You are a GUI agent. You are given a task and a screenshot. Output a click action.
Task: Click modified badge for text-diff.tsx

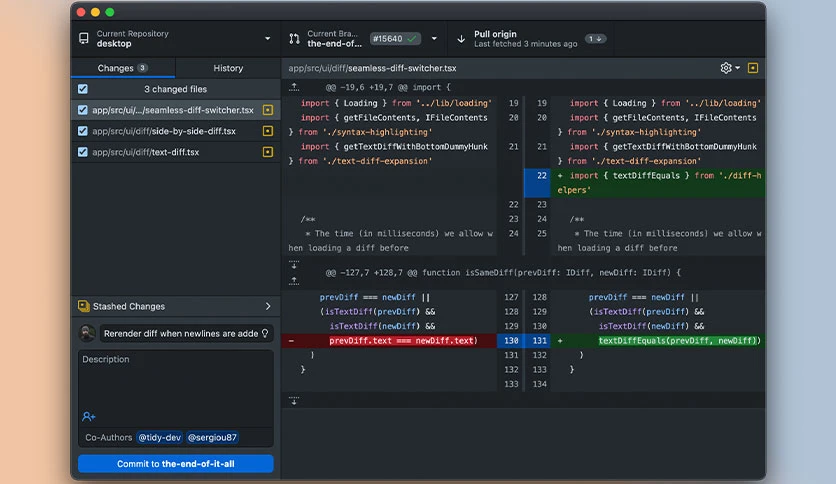[x=268, y=152]
